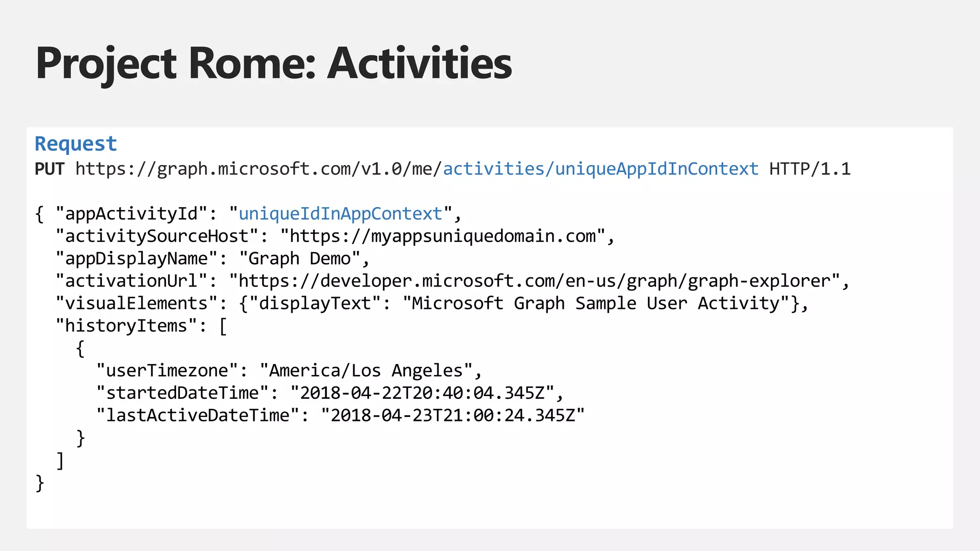980x551 pixels.
Task: Click the "historyItems" key
Action: pyautogui.click(x=126, y=326)
